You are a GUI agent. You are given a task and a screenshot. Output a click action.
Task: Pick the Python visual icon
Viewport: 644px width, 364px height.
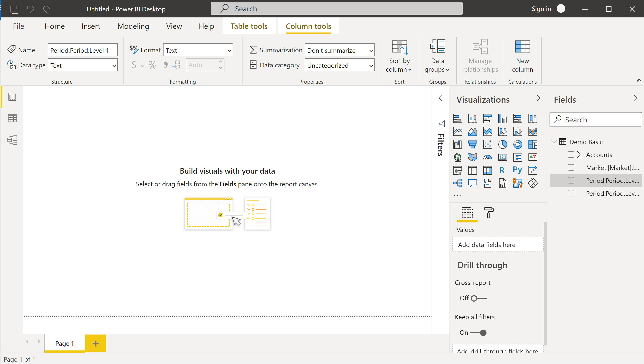coord(517,170)
